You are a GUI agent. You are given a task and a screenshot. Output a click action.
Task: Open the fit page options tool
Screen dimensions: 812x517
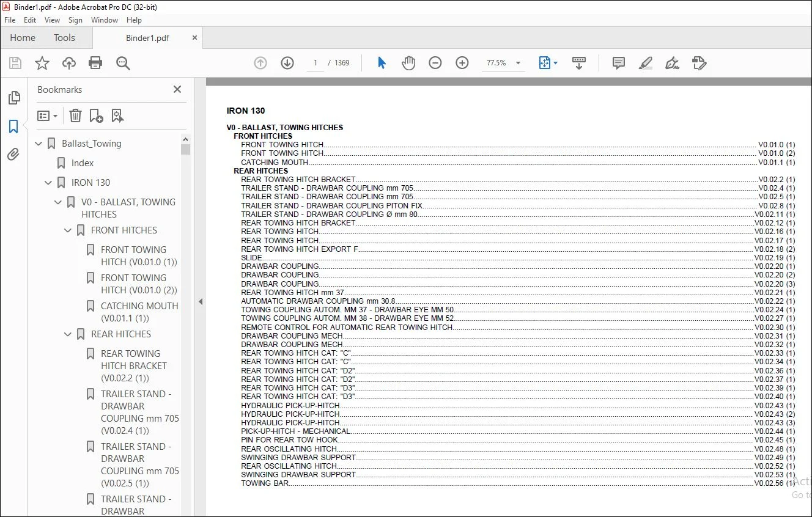point(547,63)
